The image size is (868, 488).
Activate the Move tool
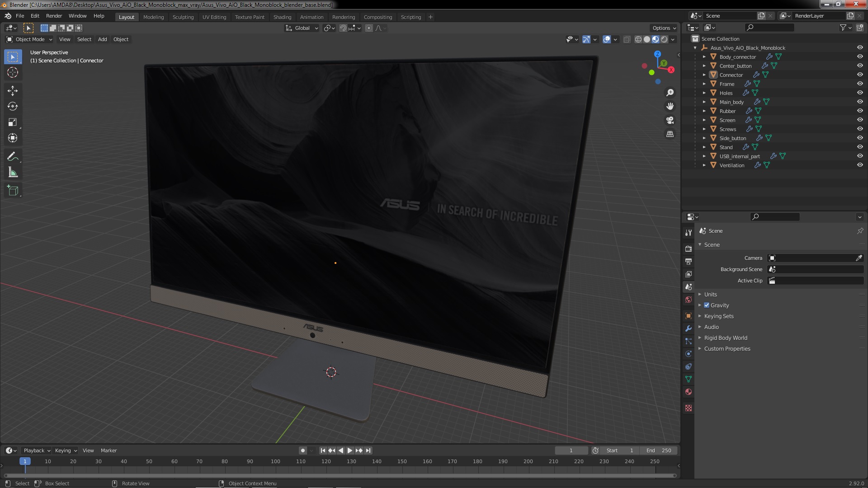[13, 90]
